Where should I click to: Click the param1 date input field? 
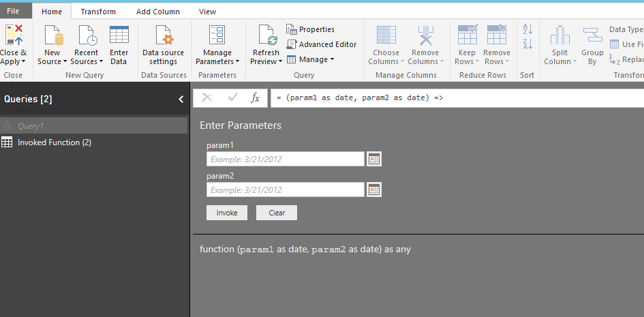pyautogui.click(x=286, y=159)
